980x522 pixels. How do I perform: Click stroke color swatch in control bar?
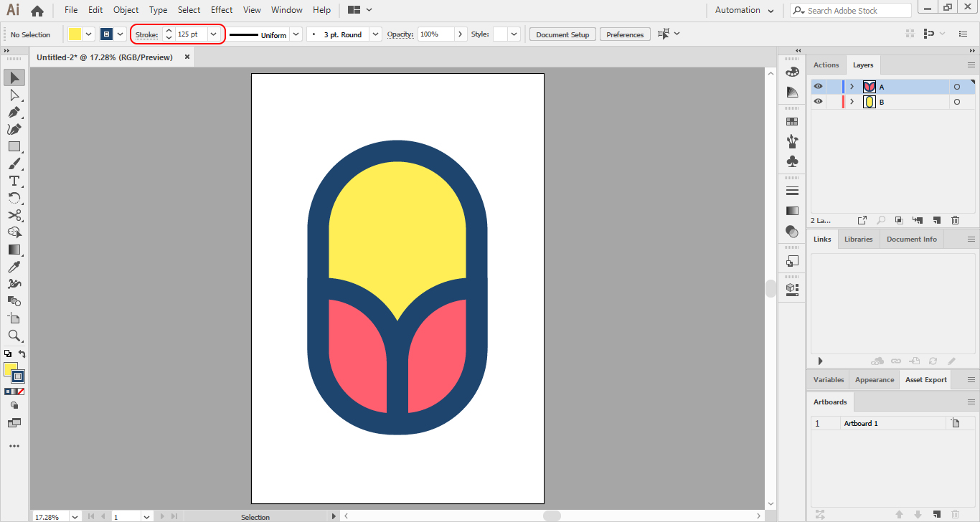pyautogui.click(x=107, y=34)
